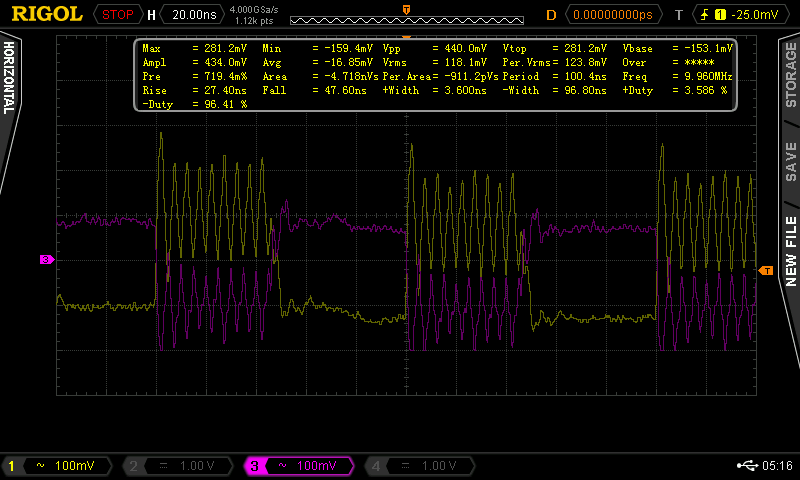The image size is (800, 480).
Task: Click the Avg = -16.85mV measurement
Action: [317, 62]
